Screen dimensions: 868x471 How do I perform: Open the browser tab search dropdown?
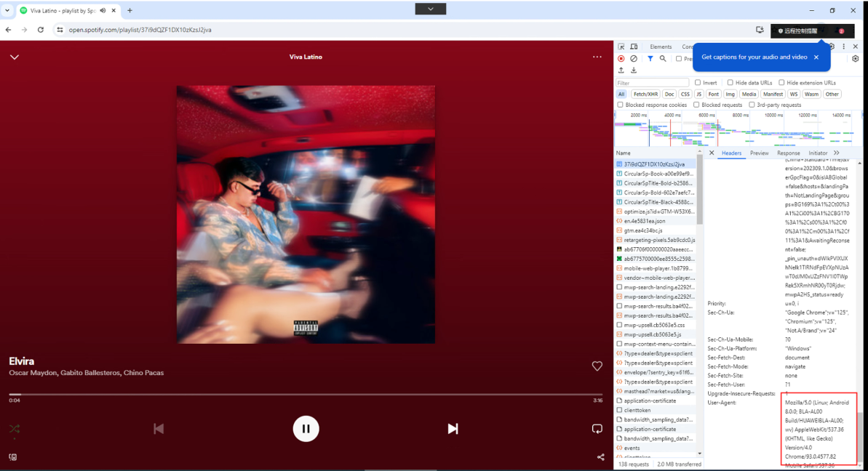click(x=7, y=10)
